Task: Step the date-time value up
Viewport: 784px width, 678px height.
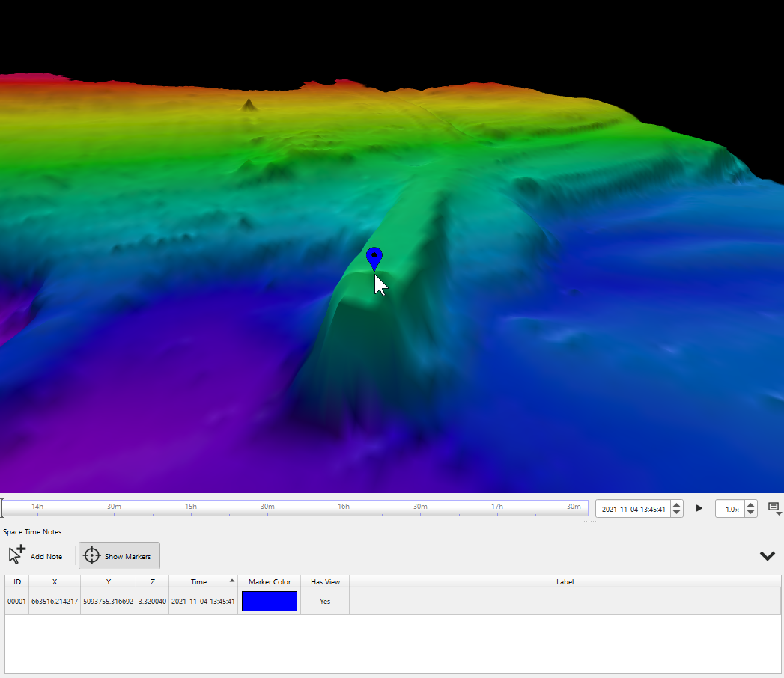Action: 676,505
